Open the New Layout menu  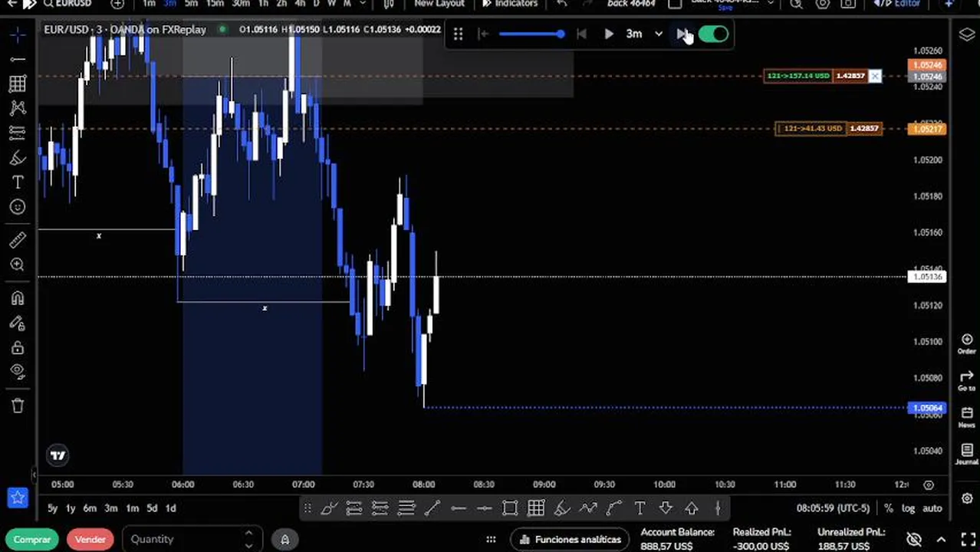439,4
